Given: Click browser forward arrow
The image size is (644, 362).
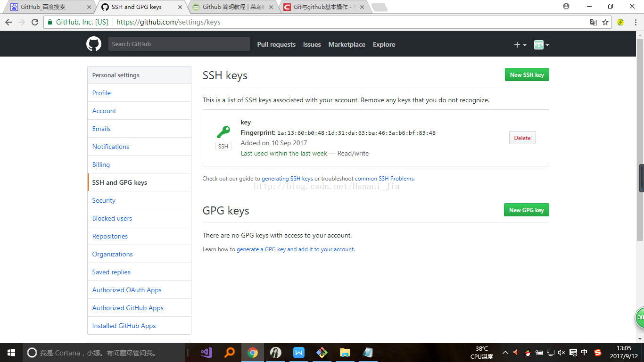Looking at the screenshot, I should (21, 22).
